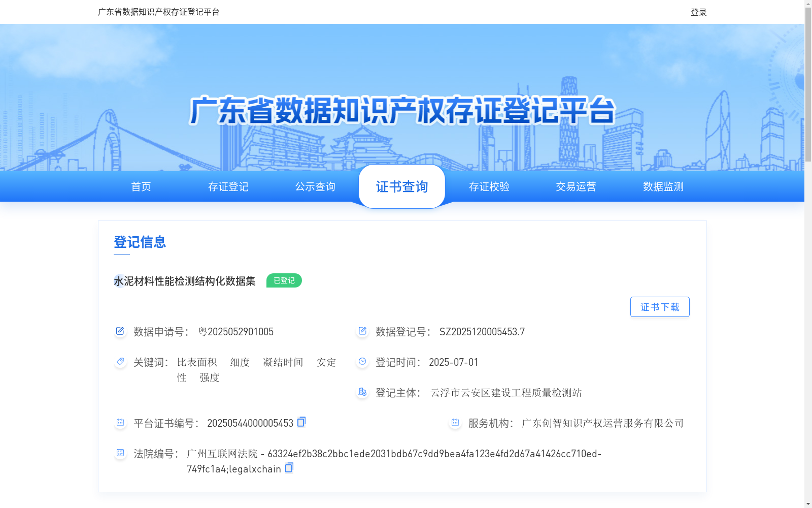The width and height of the screenshot is (812, 508).
Task: Click the document icon beside 法院编号
Action: [120, 453]
